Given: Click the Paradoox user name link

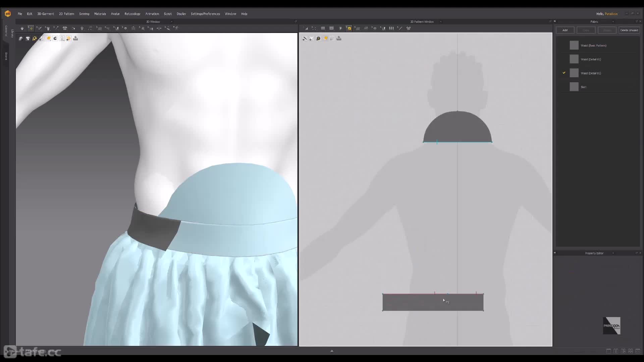Looking at the screenshot, I should (611, 14).
